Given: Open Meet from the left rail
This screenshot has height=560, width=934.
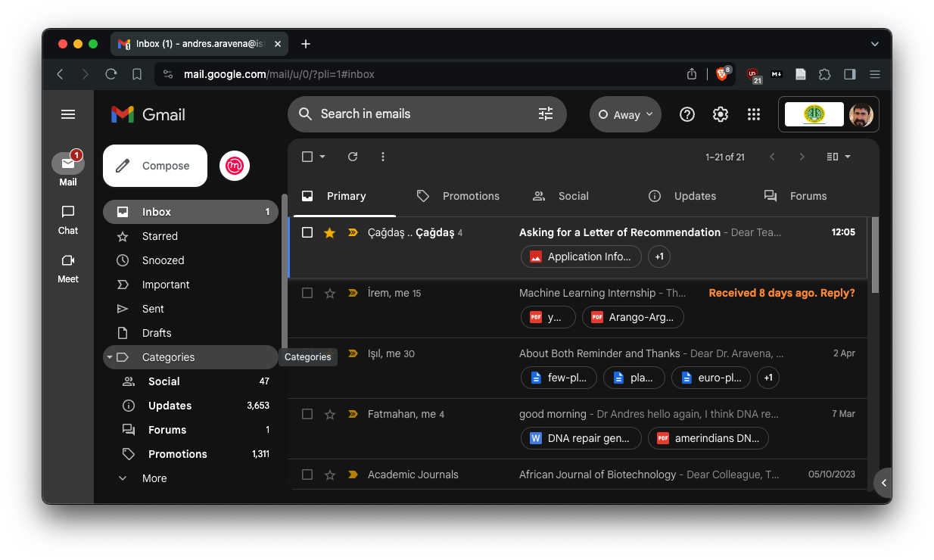Looking at the screenshot, I should 68,268.
